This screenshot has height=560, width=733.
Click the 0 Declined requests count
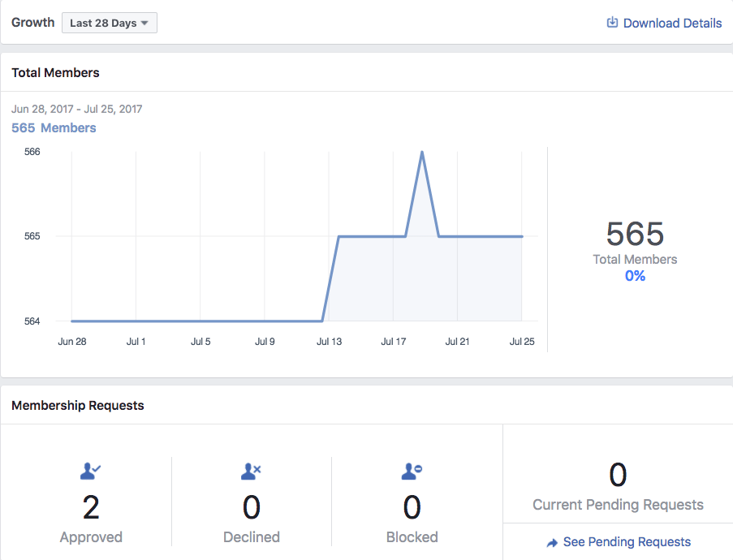point(251,507)
